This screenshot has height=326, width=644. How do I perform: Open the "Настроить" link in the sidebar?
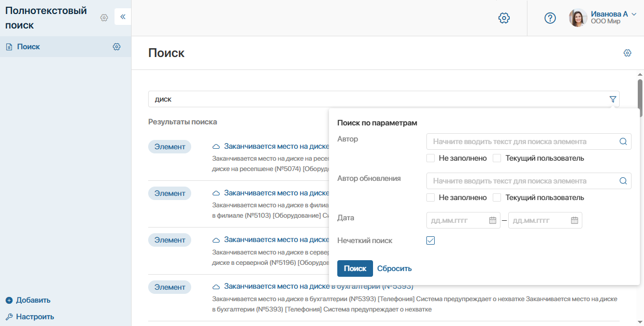(35, 317)
